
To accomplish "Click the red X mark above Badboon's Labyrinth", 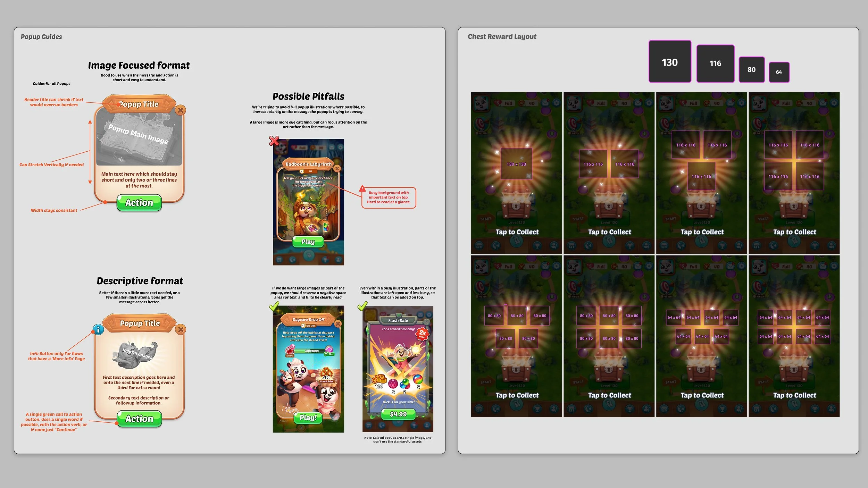I will (274, 141).
